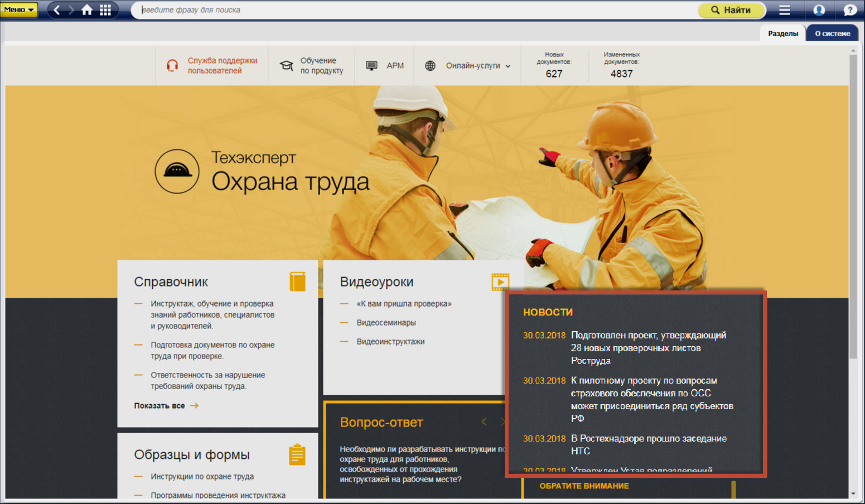This screenshot has height=504, width=865.
Task: Click the Справочник book icon
Action: coord(298,282)
